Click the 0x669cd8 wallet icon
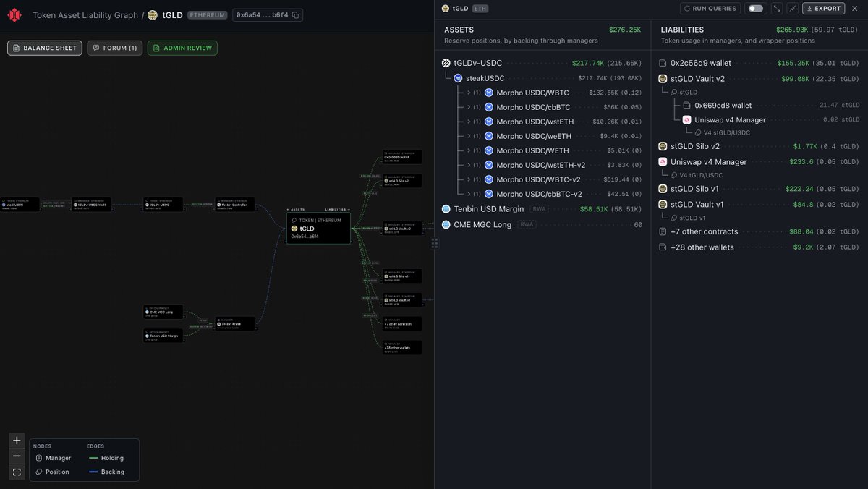Image resolution: width=868 pixels, height=489 pixels. point(687,106)
